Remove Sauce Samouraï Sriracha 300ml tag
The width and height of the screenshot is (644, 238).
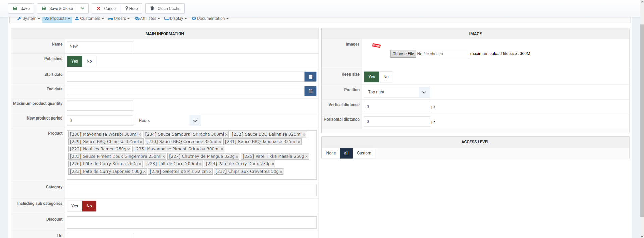(226, 134)
